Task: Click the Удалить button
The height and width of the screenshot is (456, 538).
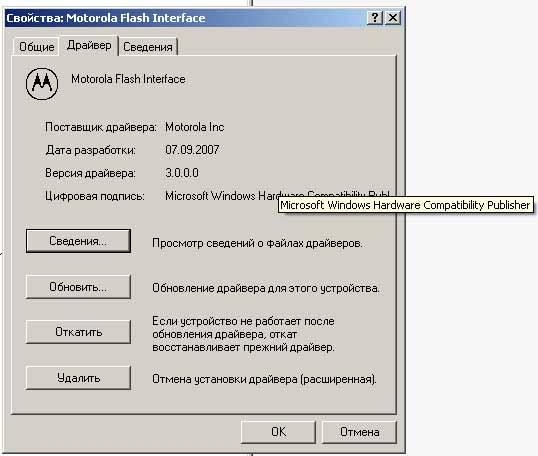Action: pyautogui.click(x=78, y=378)
